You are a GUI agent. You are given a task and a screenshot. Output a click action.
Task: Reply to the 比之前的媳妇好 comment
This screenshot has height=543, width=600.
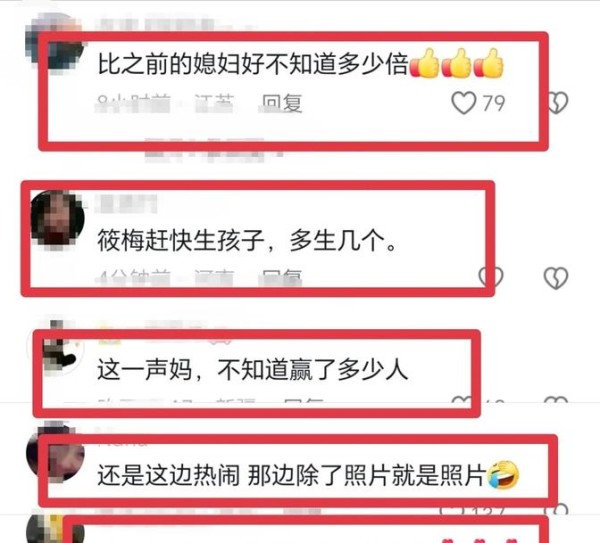(282, 104)
